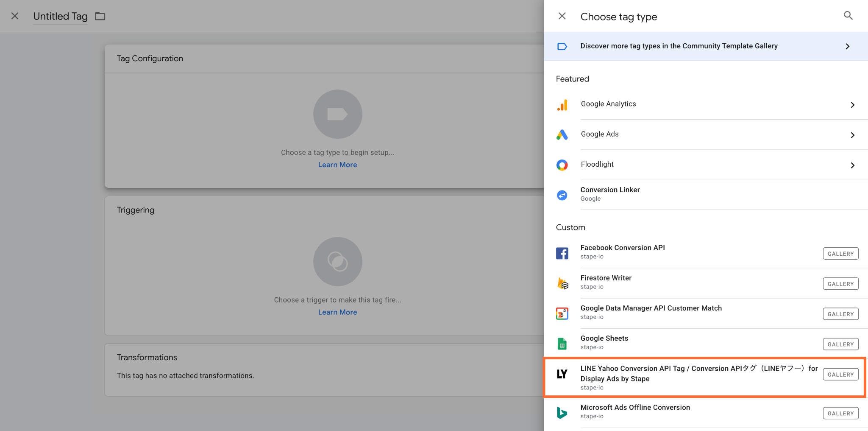The width and height of the screenshot is (868, 431).
Task: Click GALLERY badge for Facebook Conversion API
Action: (840, 254)
